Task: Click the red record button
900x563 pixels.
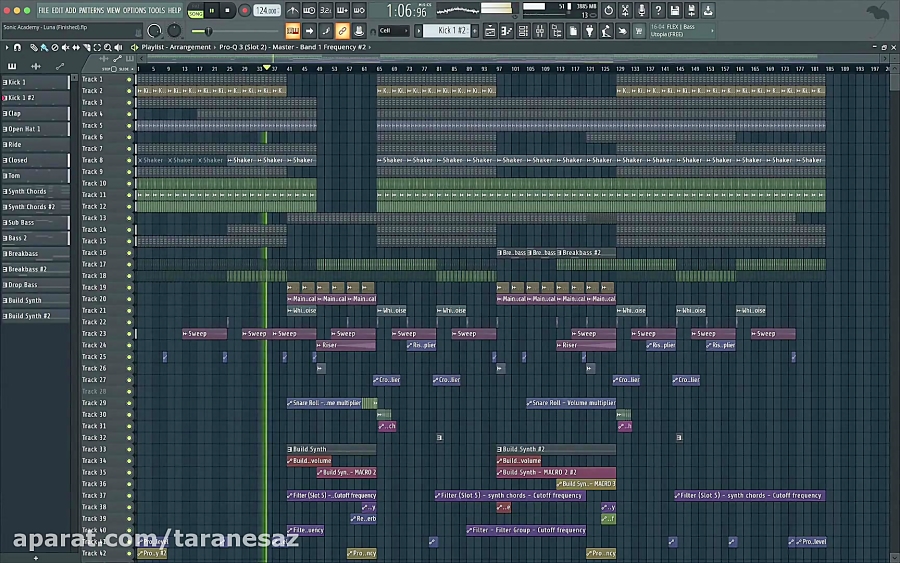Action: coord(245,10)
